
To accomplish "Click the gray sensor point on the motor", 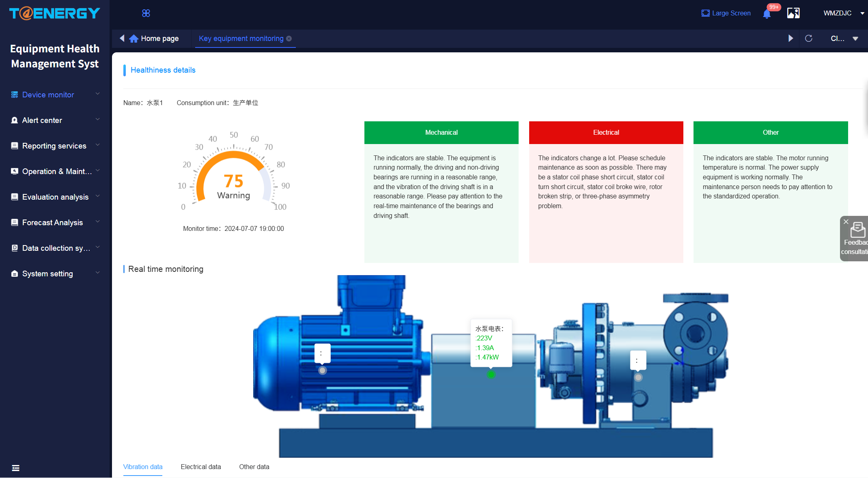I will tap(323, 370).
